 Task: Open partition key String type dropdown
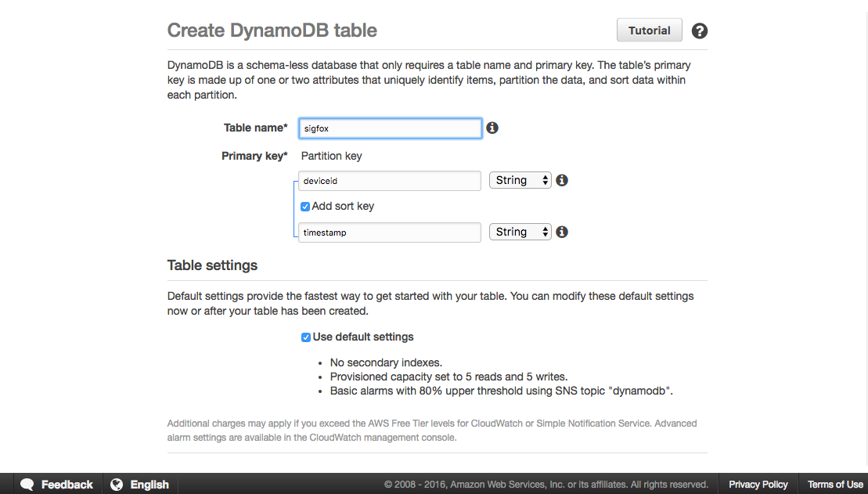tap(520, 181)
